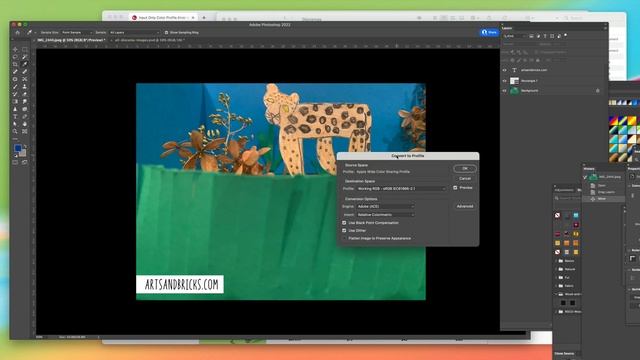Uncheck Use Black Point Compensation

344,223
